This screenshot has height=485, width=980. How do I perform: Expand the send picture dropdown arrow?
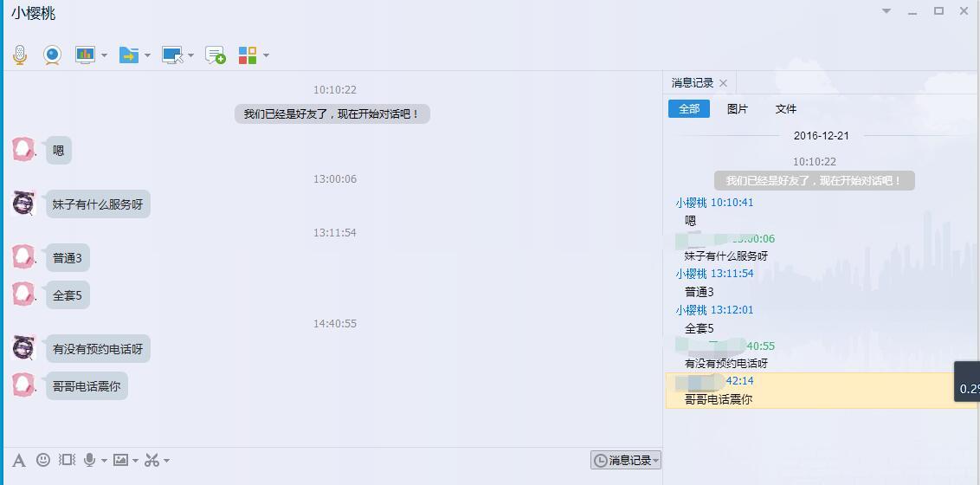point(135,461)
